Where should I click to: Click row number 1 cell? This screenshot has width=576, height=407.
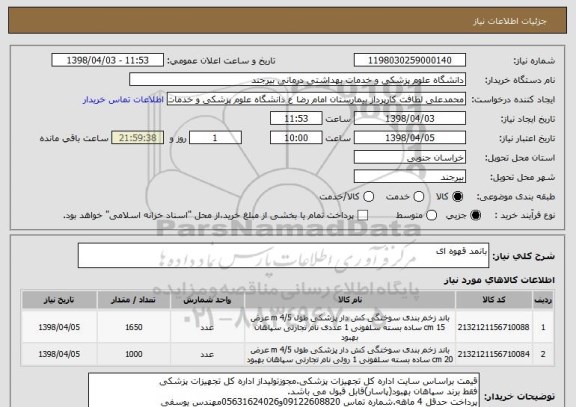coord(543,327)
